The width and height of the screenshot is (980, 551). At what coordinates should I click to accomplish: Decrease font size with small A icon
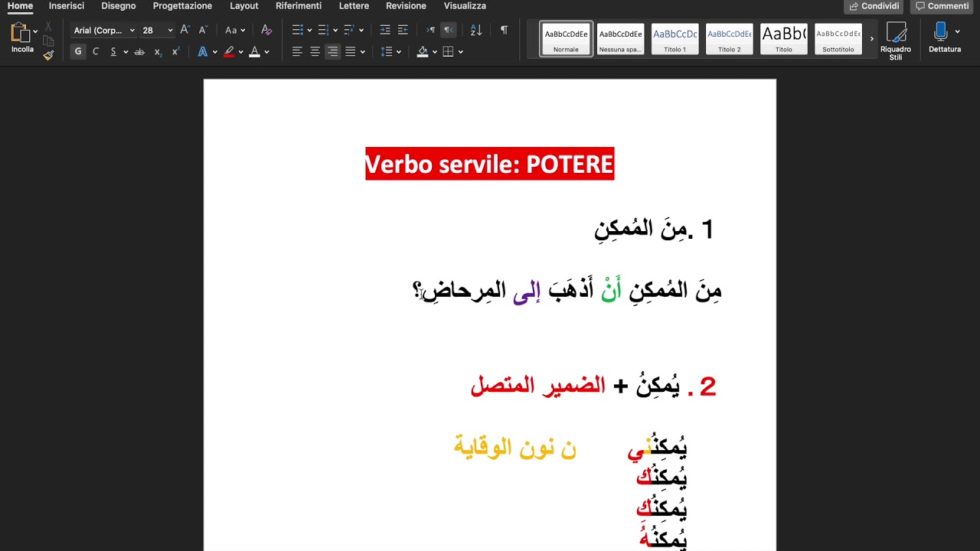(203, 30)
